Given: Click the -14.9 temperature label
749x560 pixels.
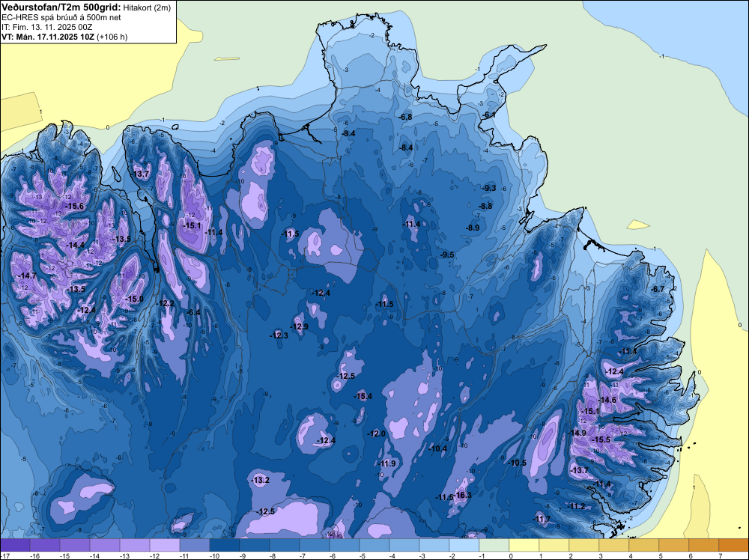Looking at the screenshot, I should point(577,433).
